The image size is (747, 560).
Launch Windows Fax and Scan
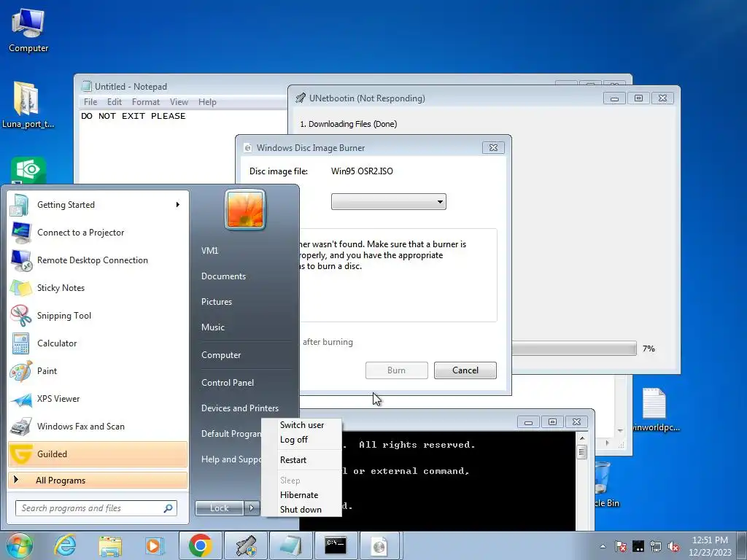pos(98,426)
